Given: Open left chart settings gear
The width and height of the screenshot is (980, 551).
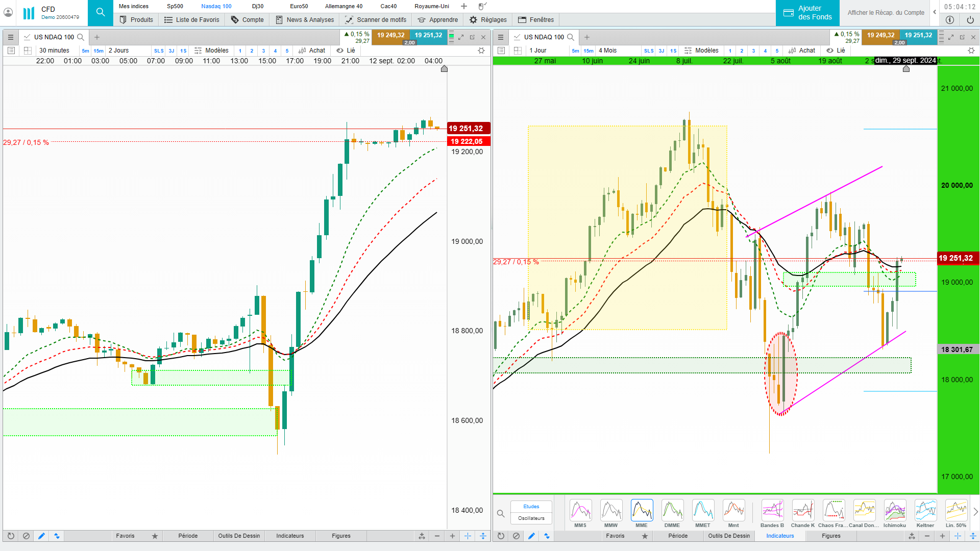Looking at the screenshot, I should (481, 51).
